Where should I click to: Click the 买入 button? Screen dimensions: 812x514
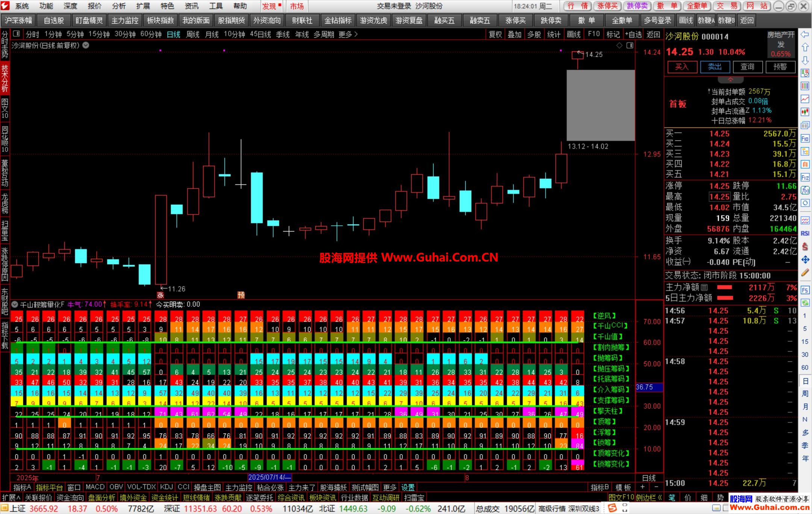click(682, 67)
